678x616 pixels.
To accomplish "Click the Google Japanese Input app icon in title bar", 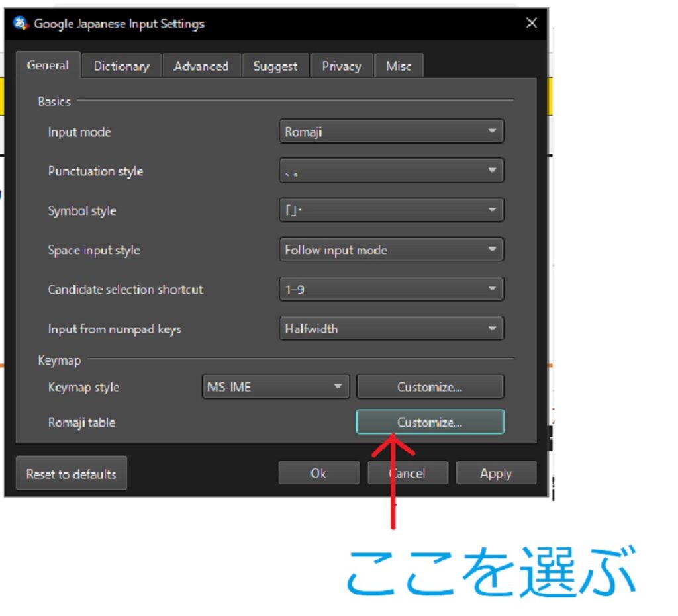I will (21, 23).
